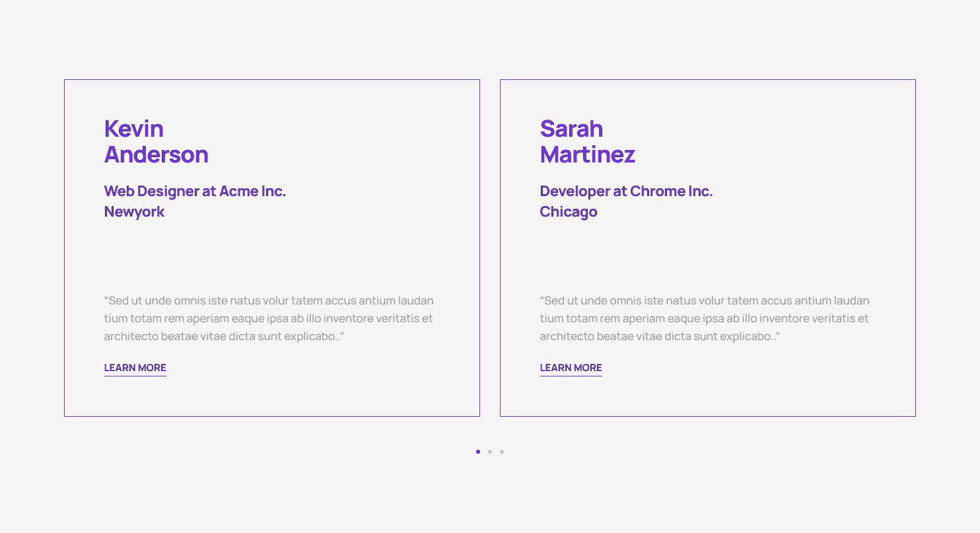The image size is (980, 533).
Task: Jump to the third carousel pagination dot
Action: [x=502, y=452]
